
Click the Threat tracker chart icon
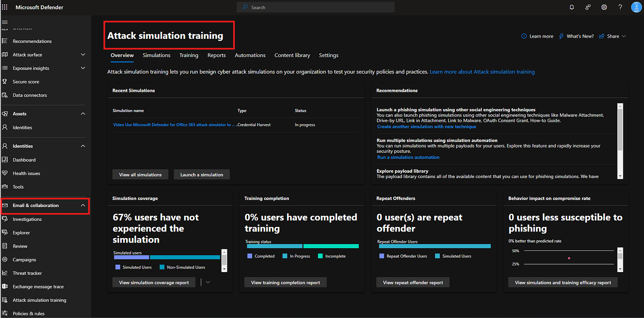(5, 273)
